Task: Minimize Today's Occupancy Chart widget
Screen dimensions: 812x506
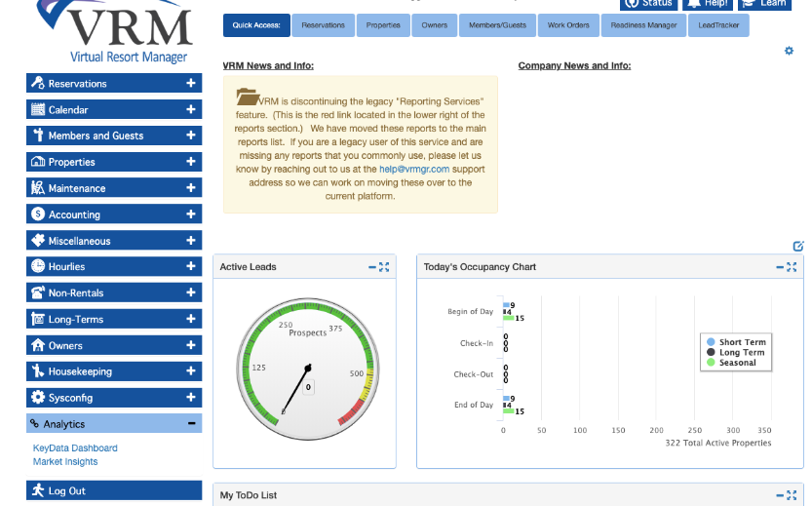Action: tap(780, 267)
